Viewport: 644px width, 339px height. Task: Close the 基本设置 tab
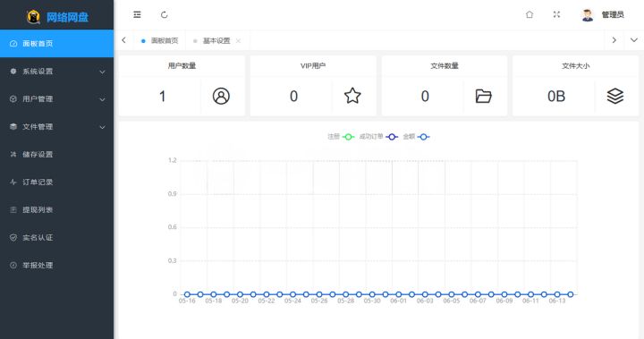click(x=238, y=40)
